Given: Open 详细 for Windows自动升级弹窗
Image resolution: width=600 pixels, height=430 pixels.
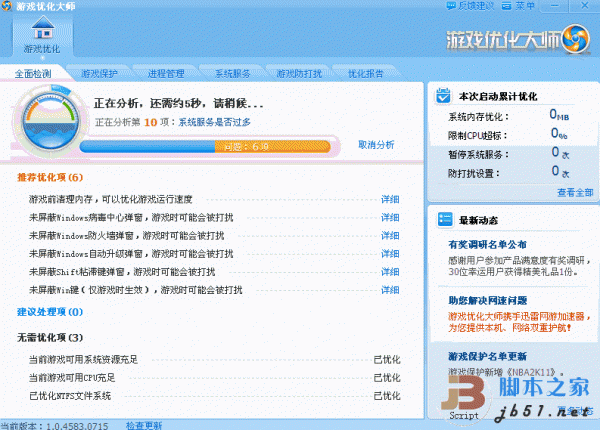Looking at the screenshot, I should [390, 254].
